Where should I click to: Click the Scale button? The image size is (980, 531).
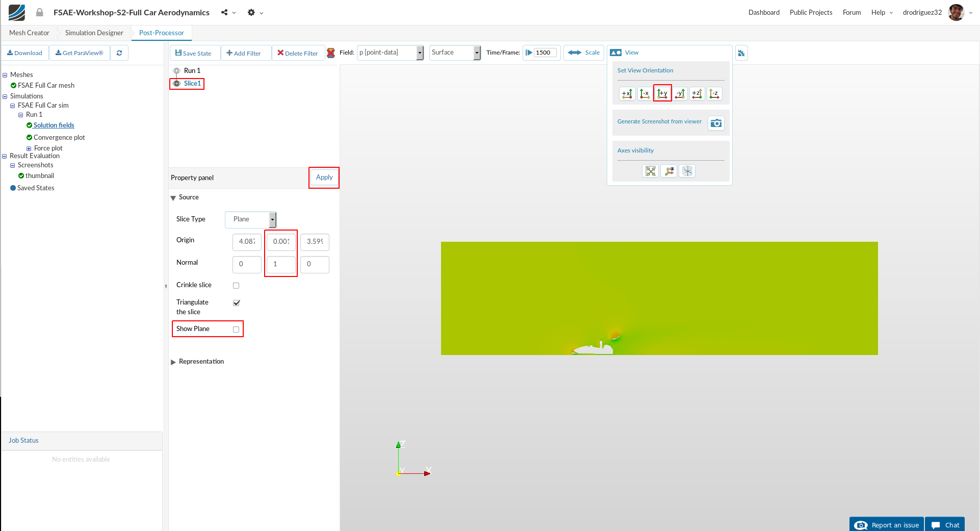tap(584, 53)
